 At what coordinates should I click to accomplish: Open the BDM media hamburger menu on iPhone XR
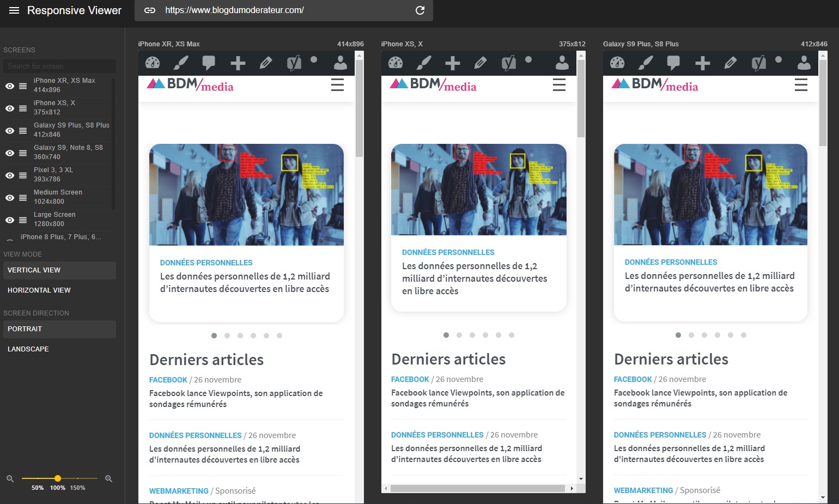pyautogui.click(x=337, y=85)
